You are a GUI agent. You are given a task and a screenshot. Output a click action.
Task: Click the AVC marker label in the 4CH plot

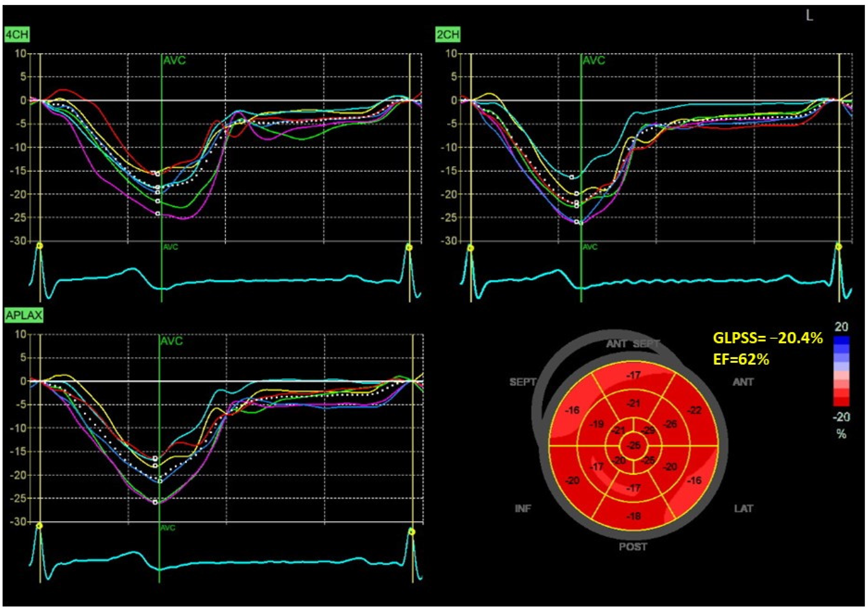(x=174, y=60)
